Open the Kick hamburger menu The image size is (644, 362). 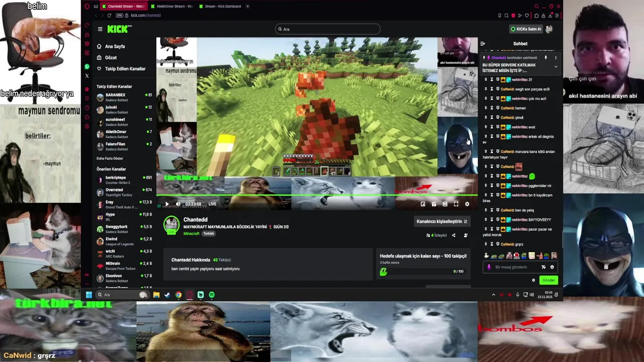[100, 29]
